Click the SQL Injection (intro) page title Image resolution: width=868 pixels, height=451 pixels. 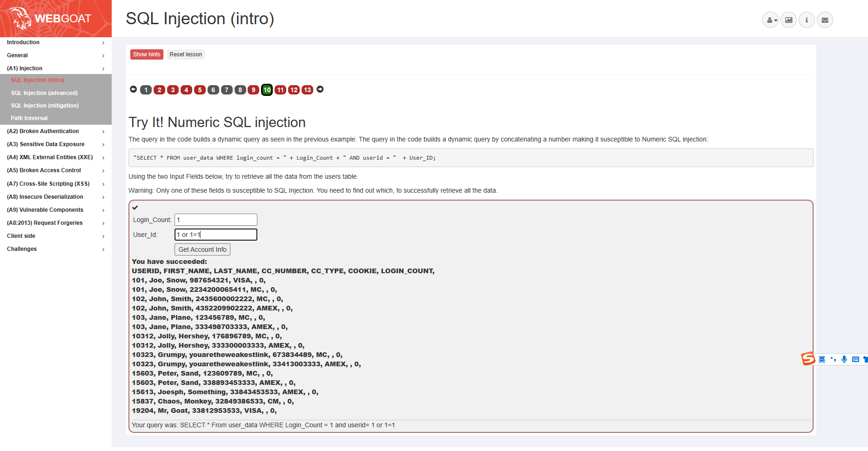200,19
